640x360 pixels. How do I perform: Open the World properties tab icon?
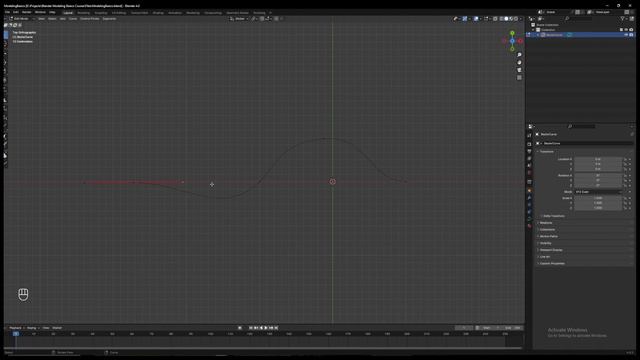click(x=529, y=173)
